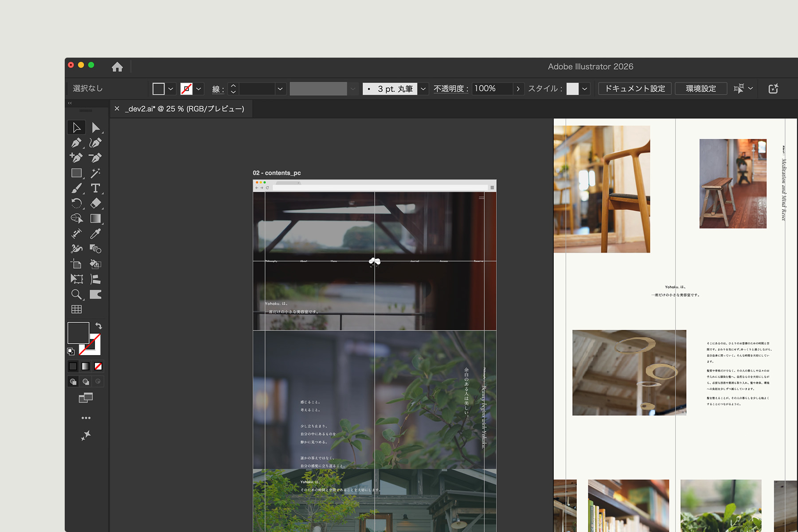Click the Fill color swatch in toolbar

78,332
